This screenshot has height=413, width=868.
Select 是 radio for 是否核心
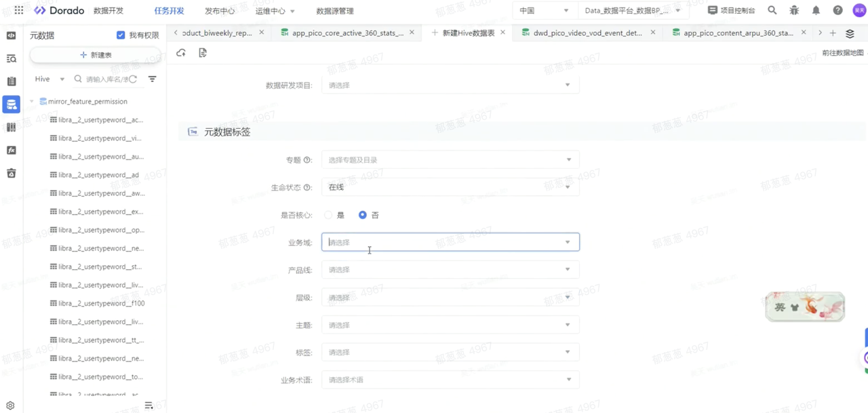328,215
